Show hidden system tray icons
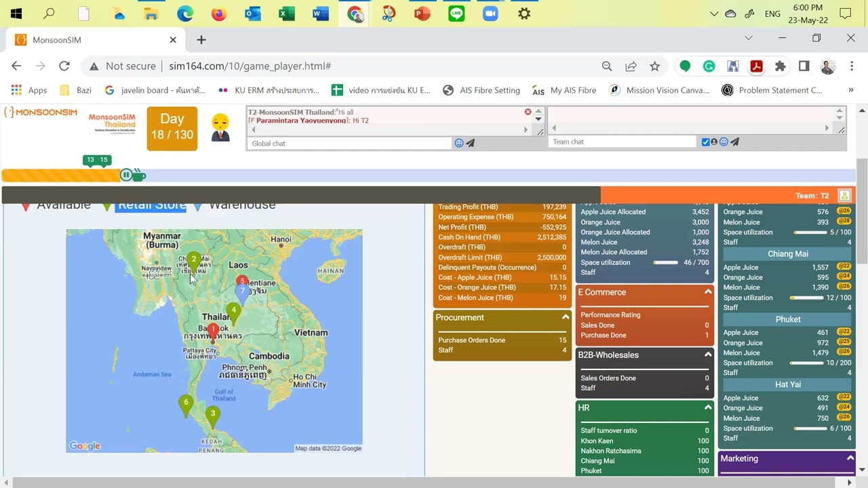Screen dimensions: 868x488 coord(713,14)
